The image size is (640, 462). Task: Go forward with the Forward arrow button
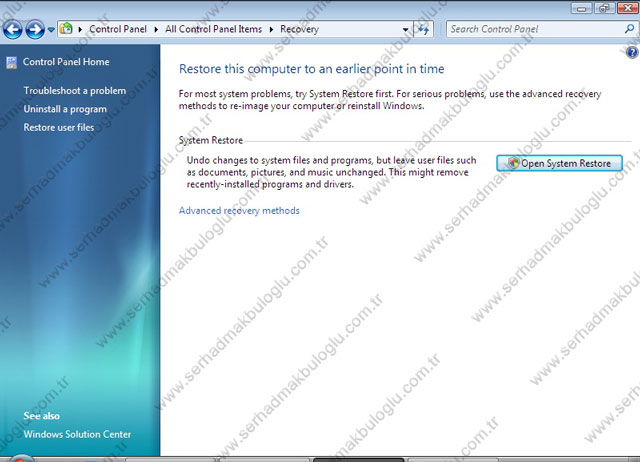(x=35, y=29)
